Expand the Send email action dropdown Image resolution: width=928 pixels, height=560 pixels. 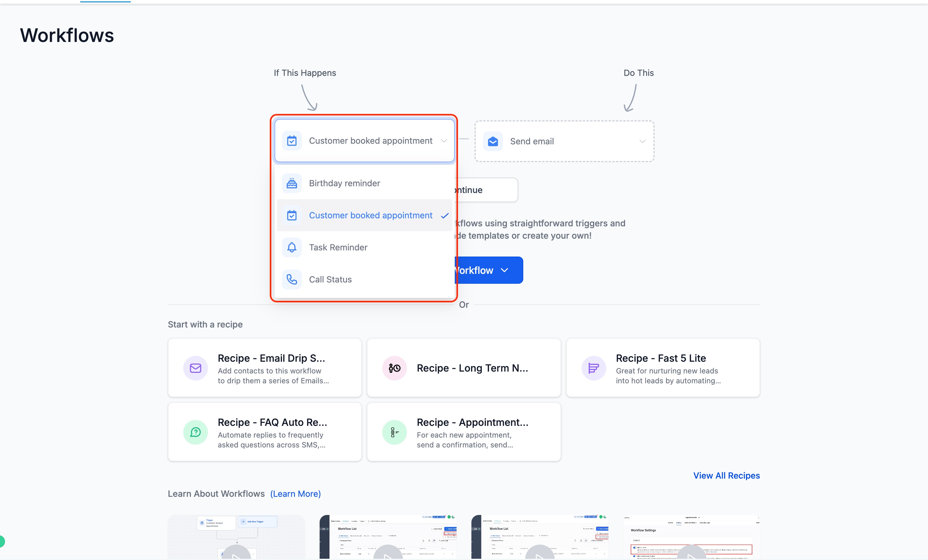[x=642, y=142]
